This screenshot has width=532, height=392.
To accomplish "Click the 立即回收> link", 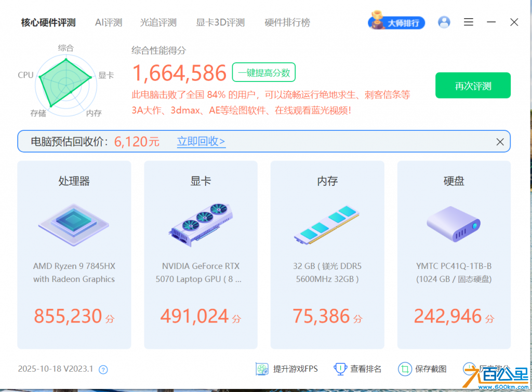I will [x=201, y=141].
